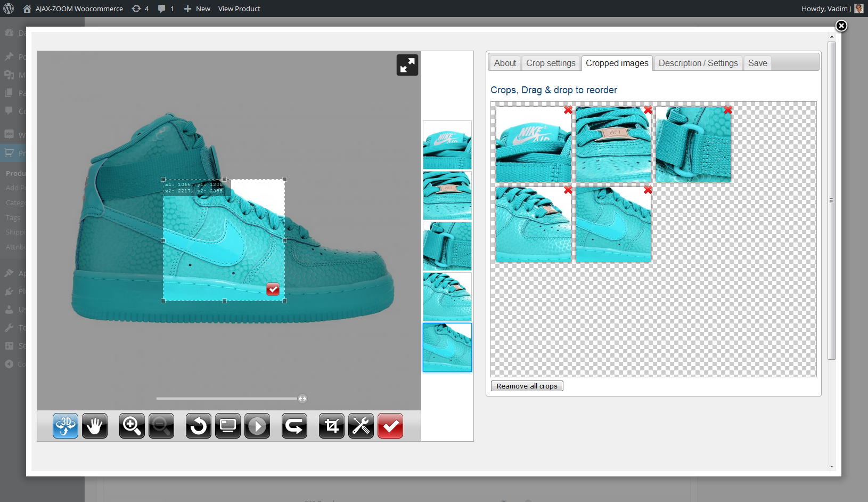Click scrollbar up arrow in modal
The height and width of the screenshot is (502, 868).
click(832, 37)
